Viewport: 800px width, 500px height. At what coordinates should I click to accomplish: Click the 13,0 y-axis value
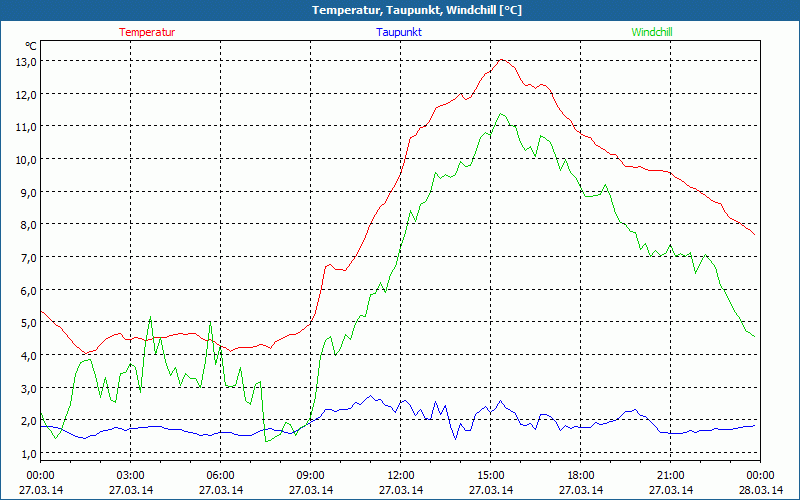pos(26,61)
